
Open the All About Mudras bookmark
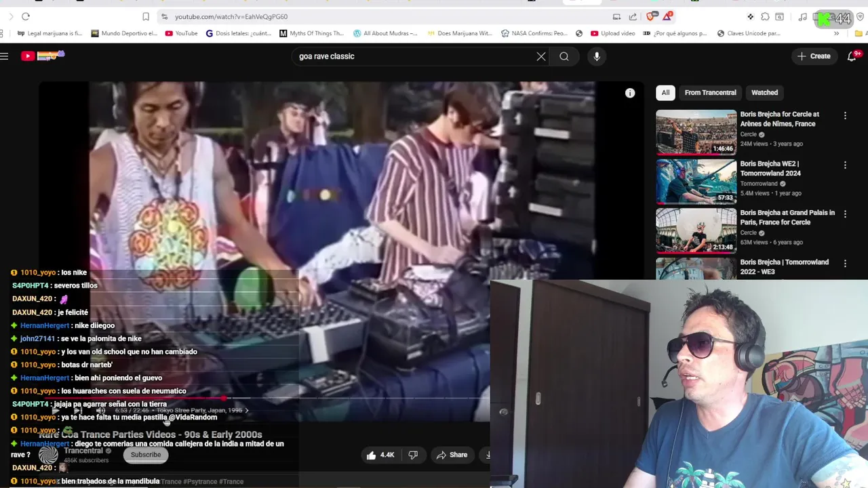[386, 33]
